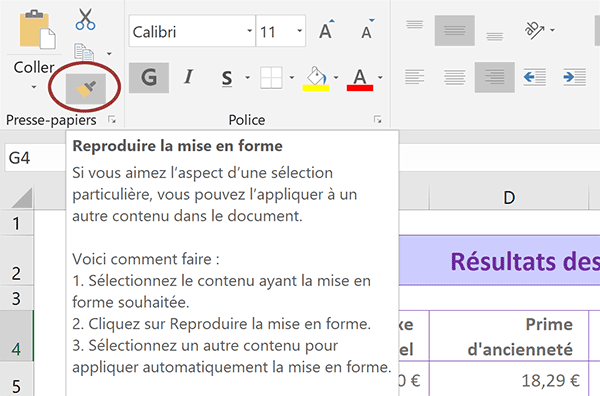Open text orientation dropdown arrow
The height and width of the screenshot is (396, 600).
(552, 30)
